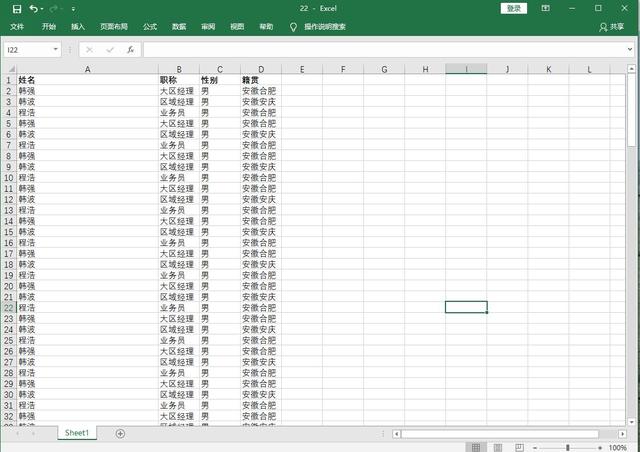Screen dimensions: 640x452
Task: Click cell B3 containing 区域经理
Action: tap(179, 102)
